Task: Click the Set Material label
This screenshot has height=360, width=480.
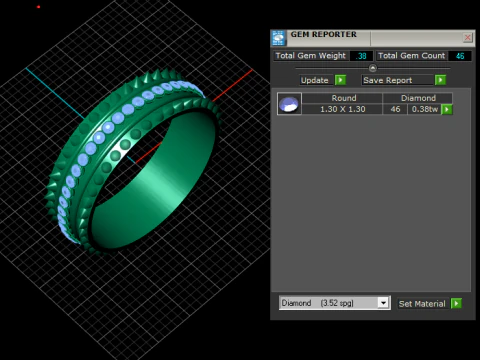Action: click(422, 304)
